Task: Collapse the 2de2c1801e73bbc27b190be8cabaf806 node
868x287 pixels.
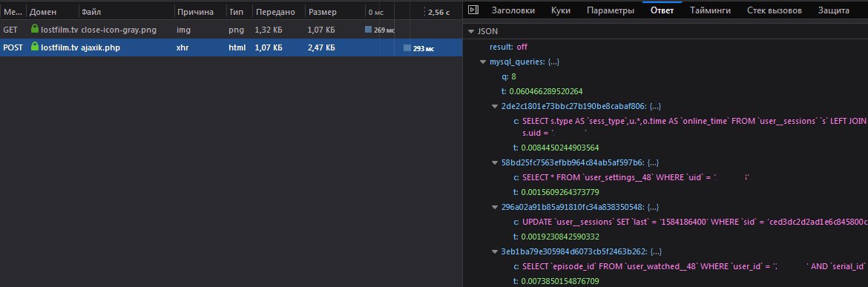Action: click(x=495, y=106)
